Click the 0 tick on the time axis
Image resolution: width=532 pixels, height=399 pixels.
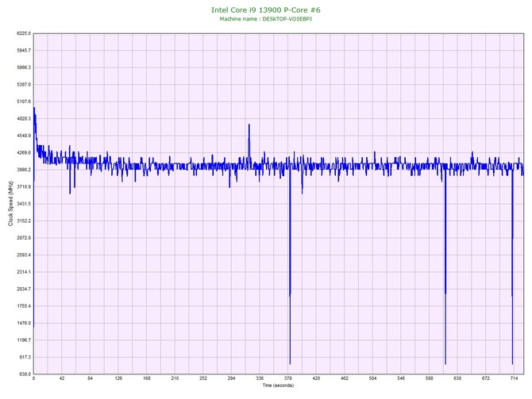click(x=33, y=378)
